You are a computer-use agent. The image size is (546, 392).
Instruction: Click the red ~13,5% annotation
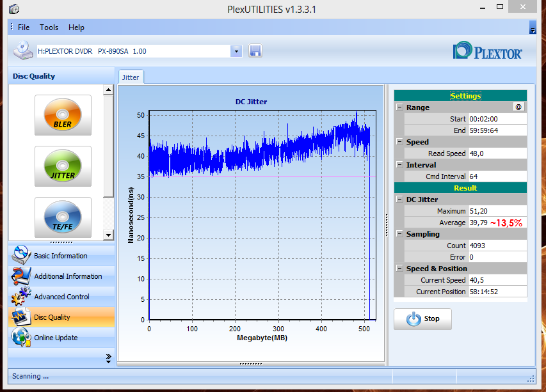(506, 223)
